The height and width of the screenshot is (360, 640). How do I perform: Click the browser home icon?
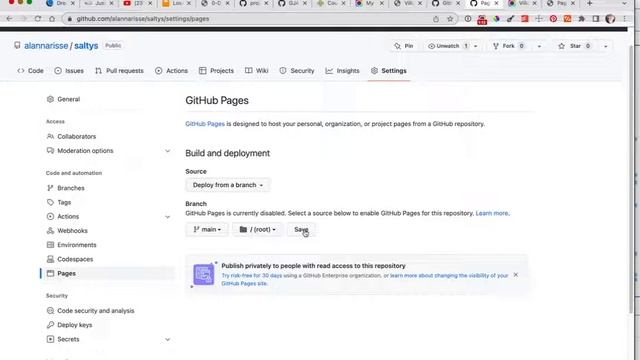click(x=52, y=19)
